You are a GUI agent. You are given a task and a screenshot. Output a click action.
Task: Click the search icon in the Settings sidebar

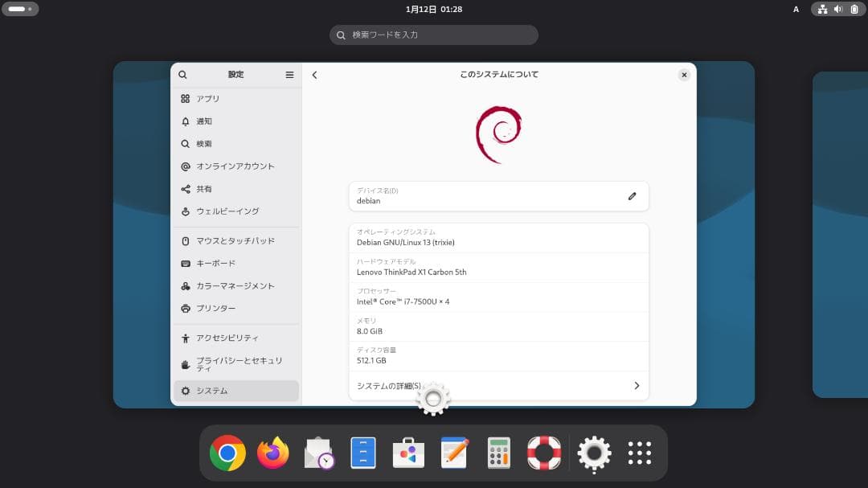tap(182, 74)
